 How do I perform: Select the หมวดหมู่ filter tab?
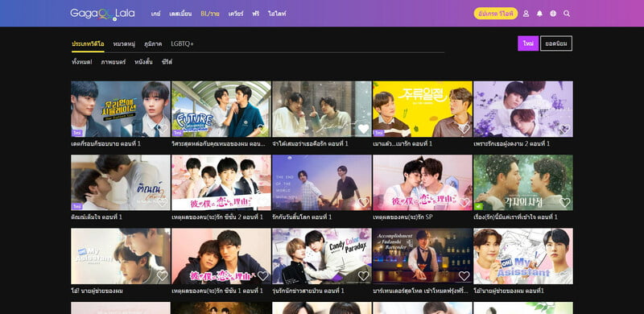point(124,43)
